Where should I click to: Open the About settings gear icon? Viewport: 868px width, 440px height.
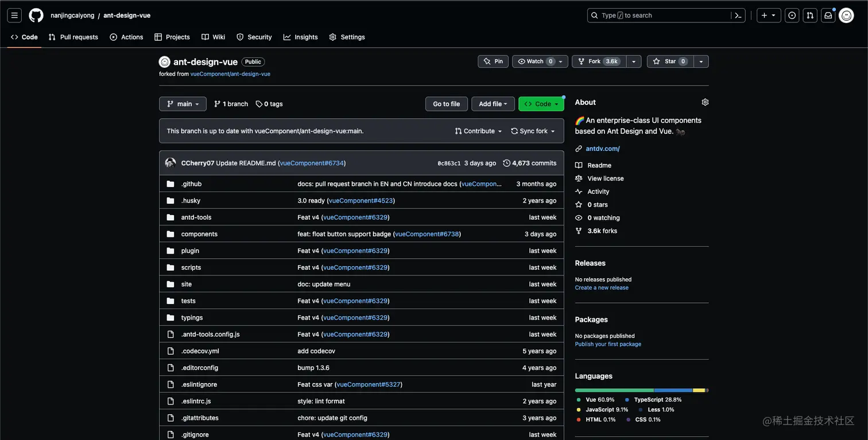(x=705, y=102)
